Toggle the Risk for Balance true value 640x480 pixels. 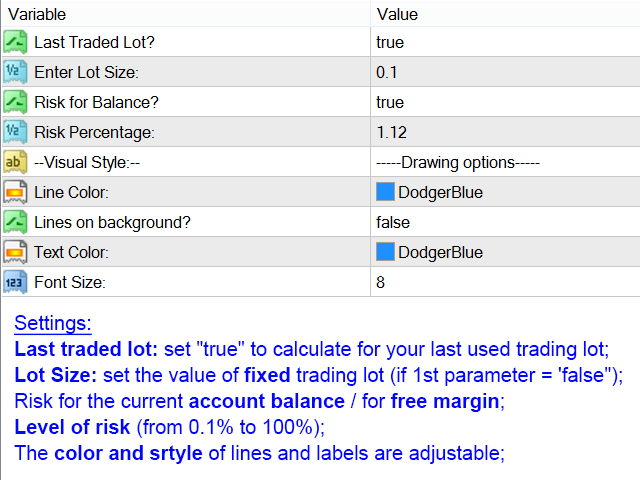[505, 102]
